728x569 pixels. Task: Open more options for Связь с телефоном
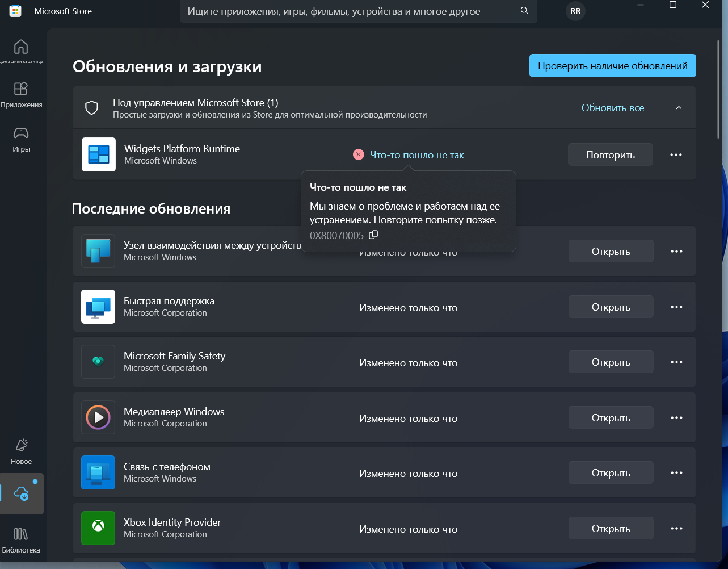click(676, 472)
